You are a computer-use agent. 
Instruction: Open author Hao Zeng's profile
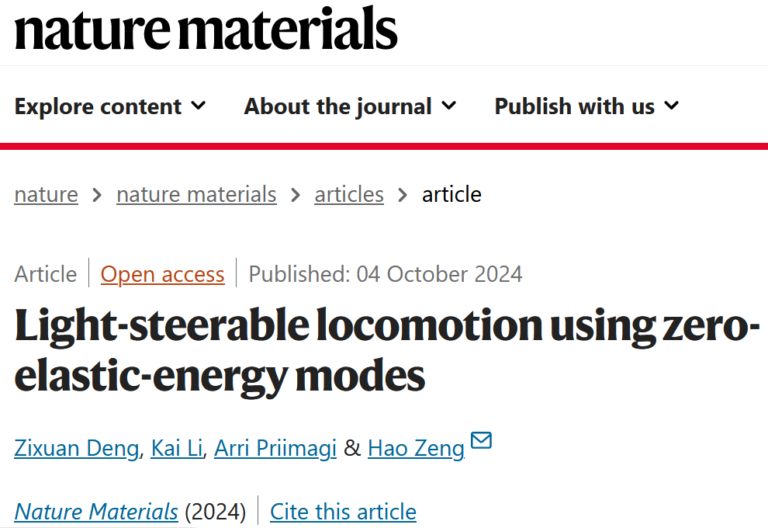pos(416,448)
